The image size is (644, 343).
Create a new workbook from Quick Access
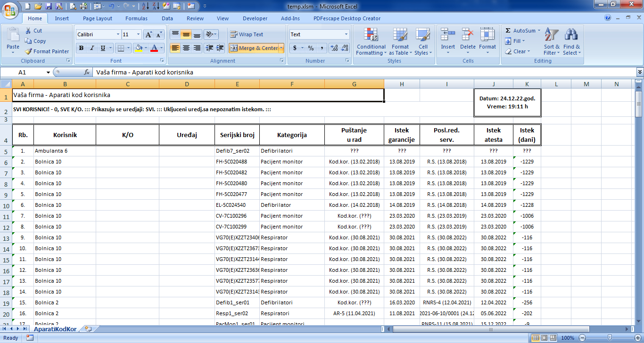point(28,6)
